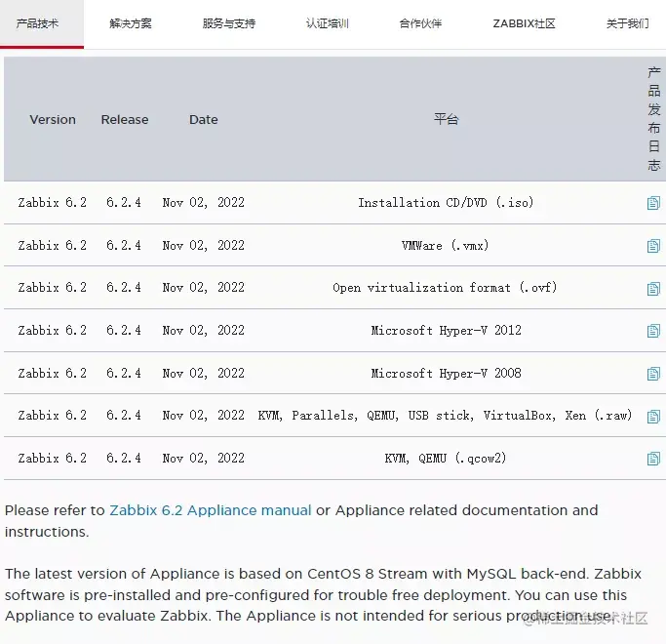This screenshot has height=644, width=666.
Task: Open release notes icon for Hyper-V 2008 row
Action: coord(653,374)
